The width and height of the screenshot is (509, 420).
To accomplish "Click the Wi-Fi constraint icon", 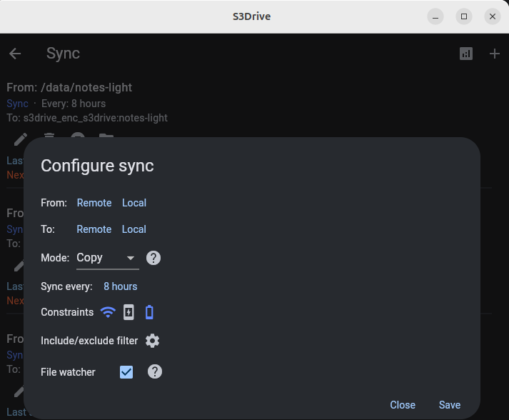I will (x=108, y=312).
